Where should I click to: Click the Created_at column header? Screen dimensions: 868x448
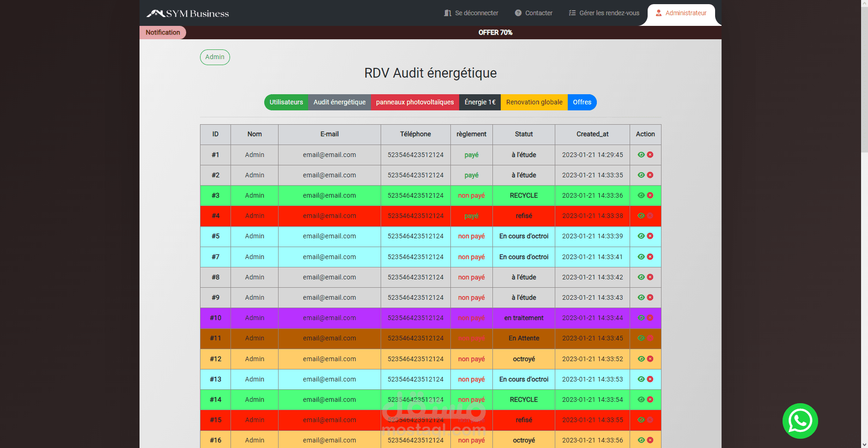(593, 134)
